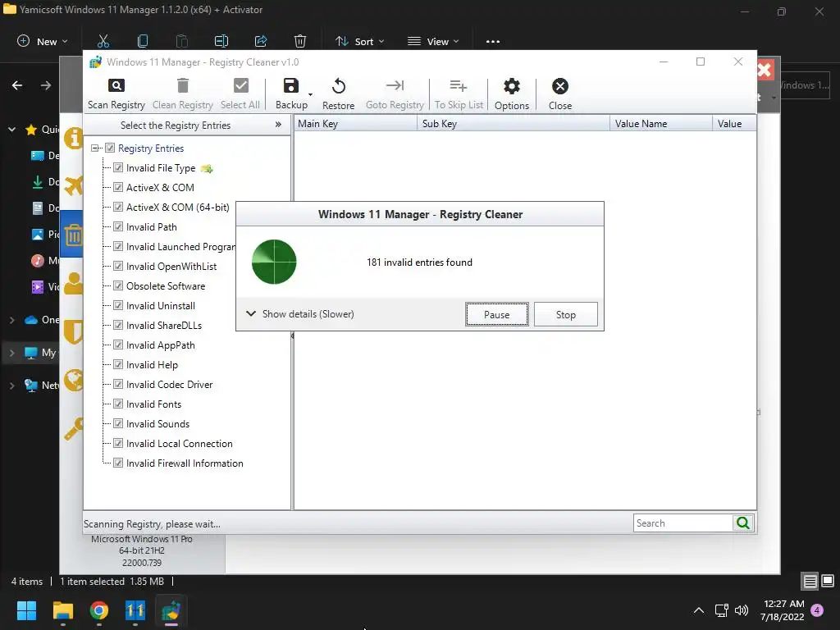Viewport: 840px width, 630px height.
Task: Click the Copy icon in Explorer
Action: tap(143, 41)
